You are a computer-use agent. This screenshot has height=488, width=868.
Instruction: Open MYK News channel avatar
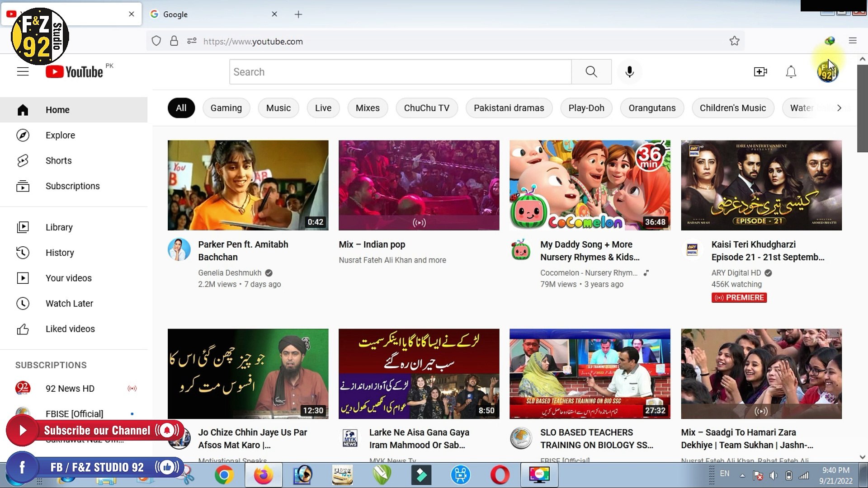pyautogui.click(x=350, y=438)
